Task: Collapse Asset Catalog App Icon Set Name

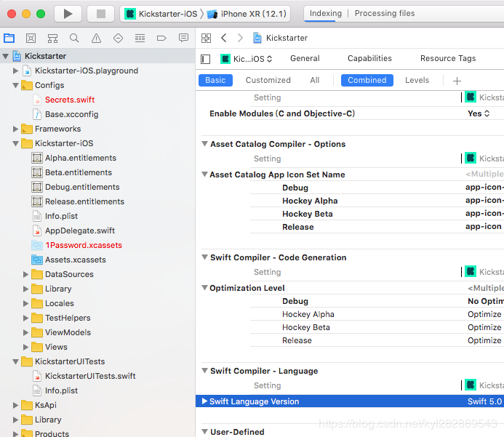Action: 204,175
